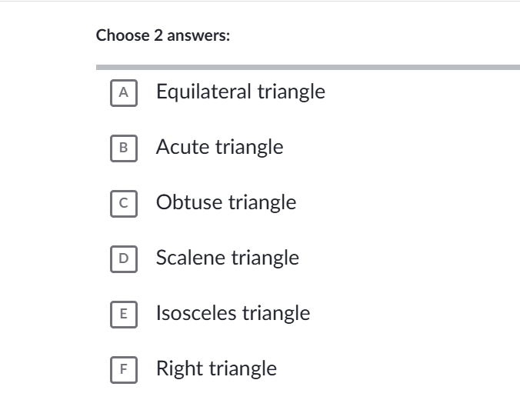Screen dimensions: 520x420
Task: Check the box lettered A
Action: coord(123,92)
